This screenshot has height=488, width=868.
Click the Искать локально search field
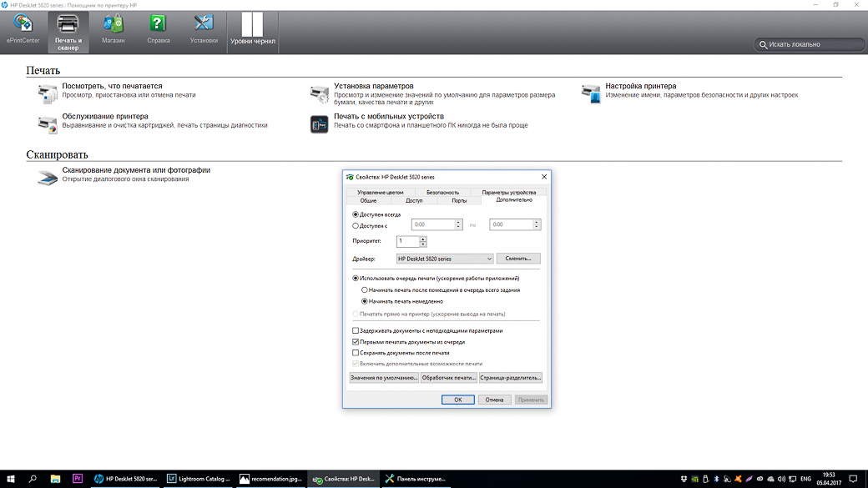point(809,44)
